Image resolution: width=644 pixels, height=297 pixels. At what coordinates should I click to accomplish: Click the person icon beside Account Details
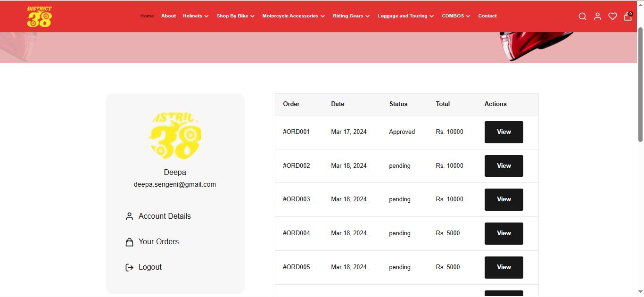pyautogui.click(x=129, y=216)
